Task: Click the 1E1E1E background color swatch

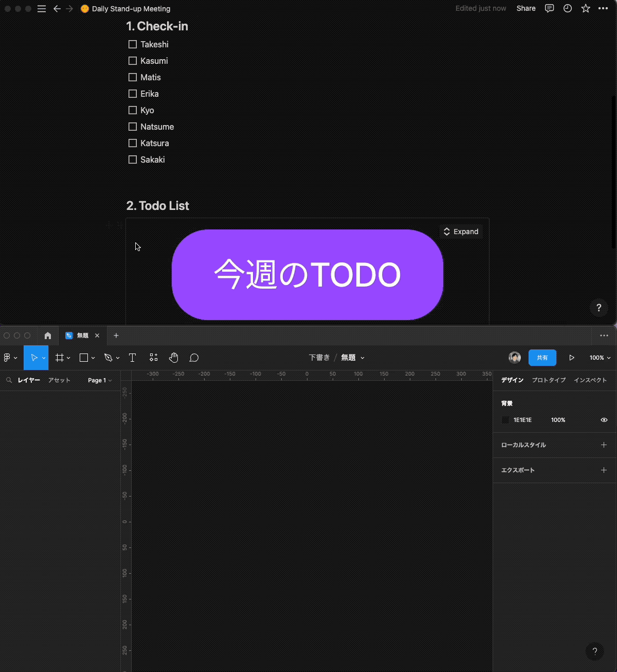Action: 505,420
